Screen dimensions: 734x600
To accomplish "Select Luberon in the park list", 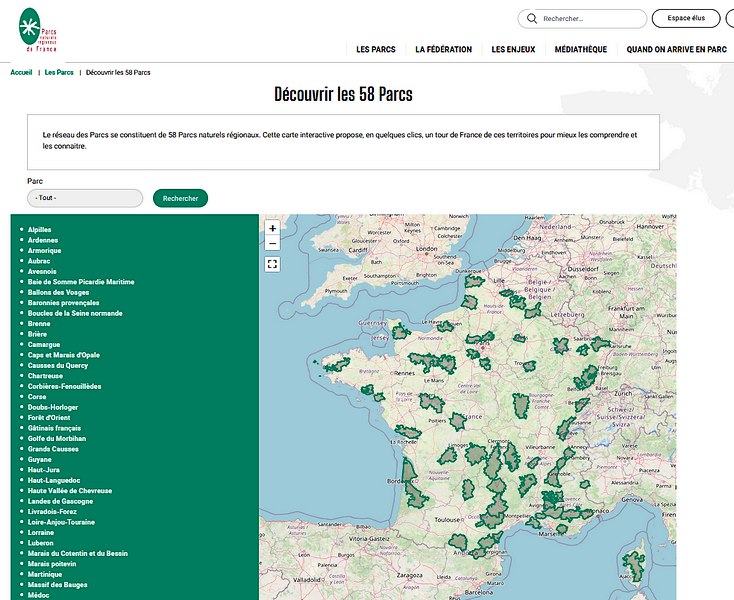I will pos(41,543).
